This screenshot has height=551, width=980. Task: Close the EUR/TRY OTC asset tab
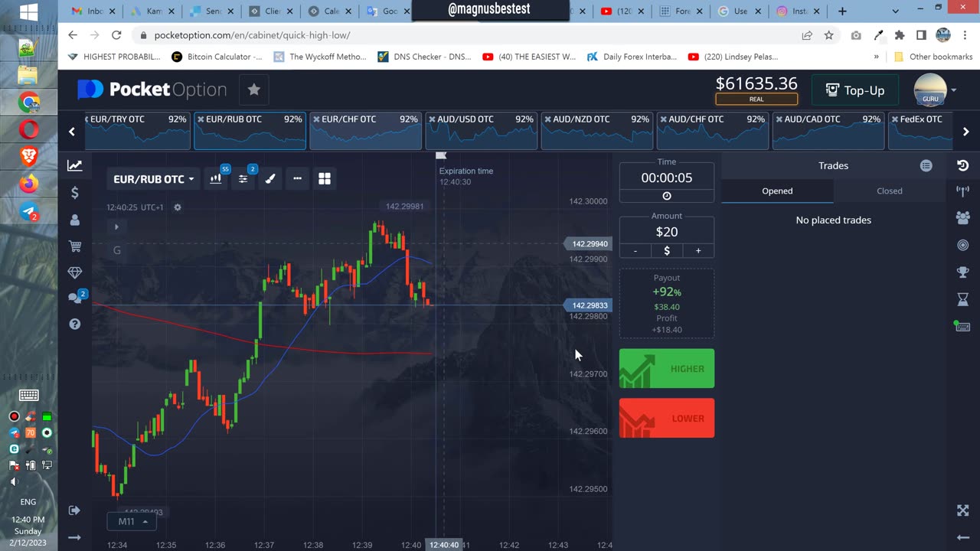87,119
